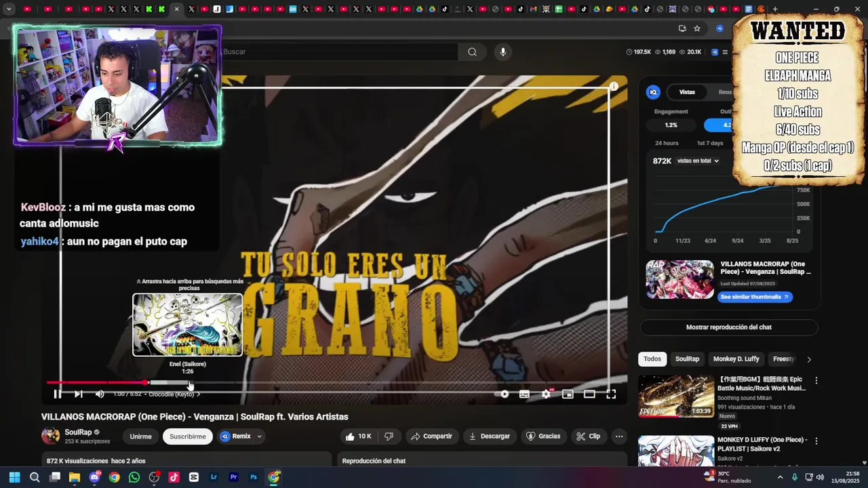Open Premiere Pro from the taskbar
This screenshot has width=868, height=488.
(x=234, y=477)
